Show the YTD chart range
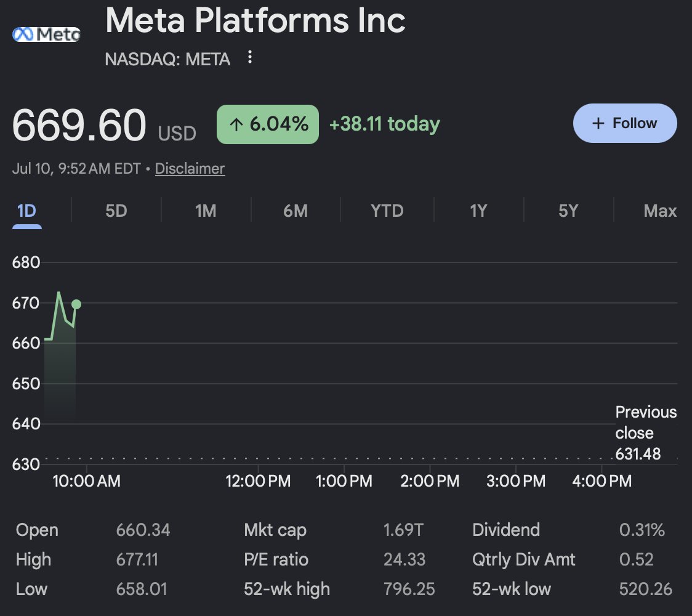 [x=387, y=211]
